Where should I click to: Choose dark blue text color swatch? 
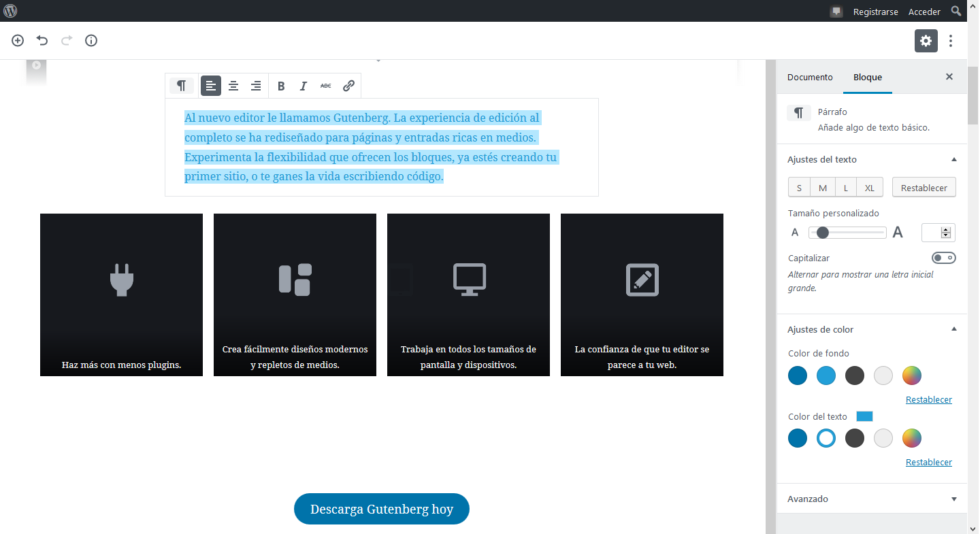coord(798,438)
